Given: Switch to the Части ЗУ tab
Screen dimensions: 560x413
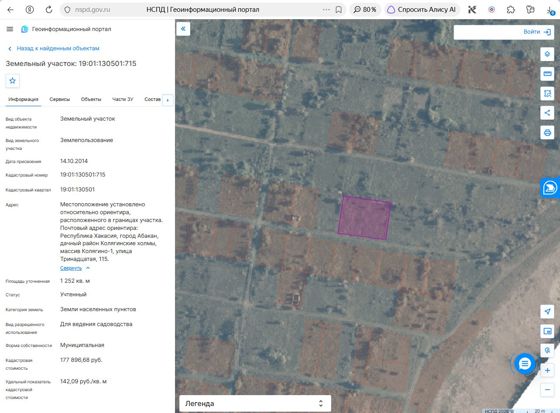Looking at the screenshot, I should pos(122,99).
